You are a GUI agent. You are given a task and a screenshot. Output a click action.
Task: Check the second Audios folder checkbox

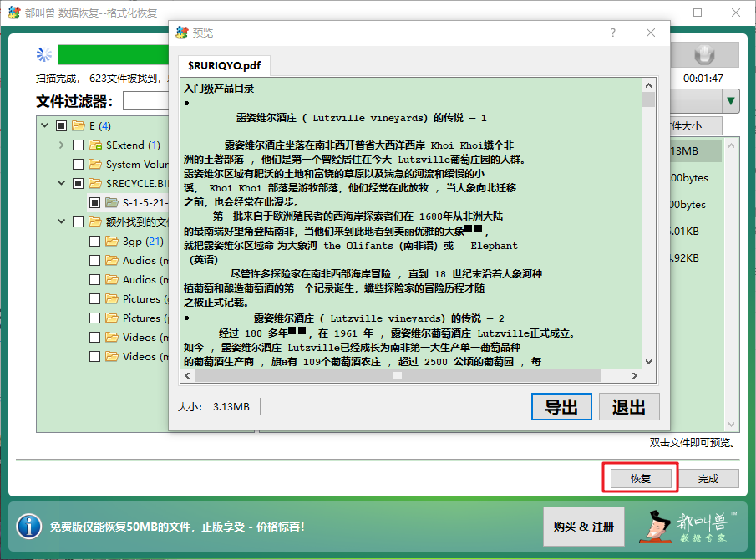click(x=95, y=280)
